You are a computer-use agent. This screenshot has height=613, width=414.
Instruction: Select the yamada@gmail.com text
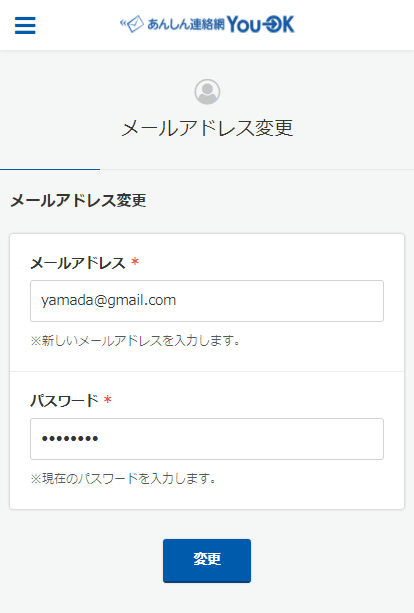(x=109, y=300)
